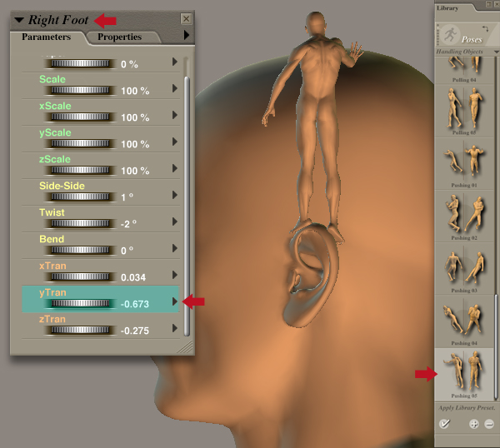Click the zTran value -0.275
The width and height of the screenshot is (500, 448).
(x=134, y=331)
